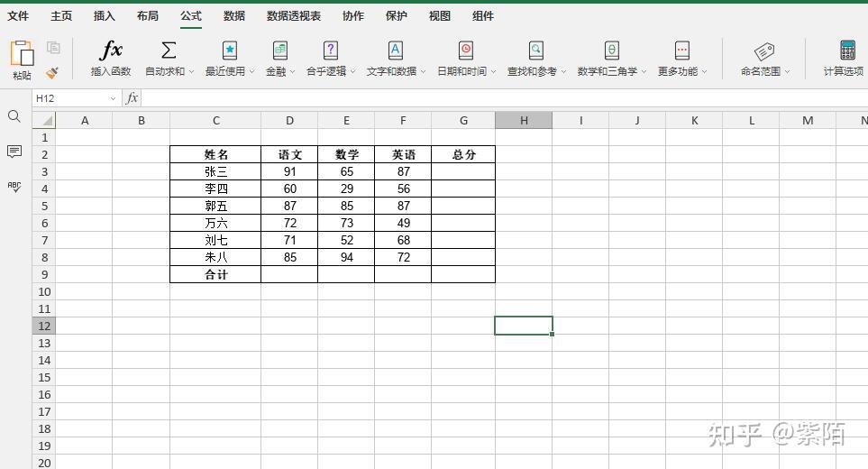868x469 pixels.
Task: Switch to the Pivot Table (数据透视表) tab
Action: click(x=294, y=16)
